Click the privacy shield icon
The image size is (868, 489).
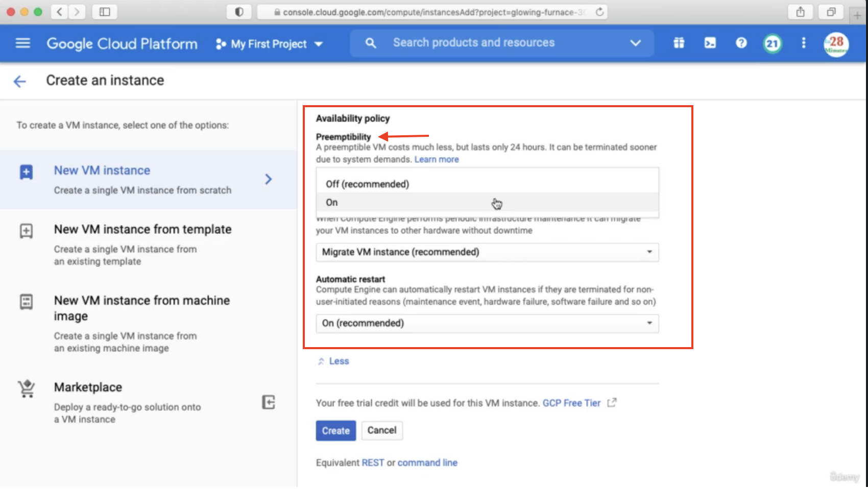239,12
